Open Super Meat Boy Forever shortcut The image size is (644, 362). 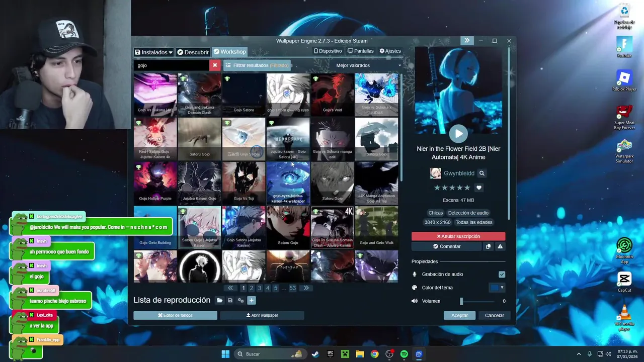(x=624, y=117)
